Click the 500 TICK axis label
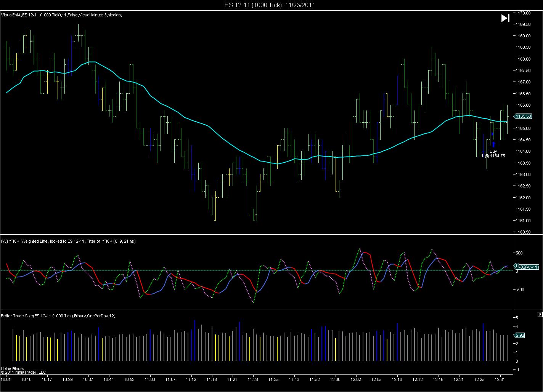 pyautogui.click(x=519, y=253)
